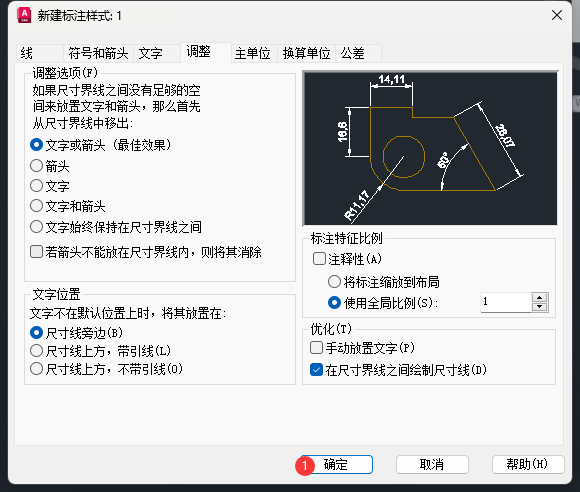Uncheck 在尺寸界线之间绘制尺寸线(D) option
Viewport: 580px width, 492px height.
click(x=398, y=370)
